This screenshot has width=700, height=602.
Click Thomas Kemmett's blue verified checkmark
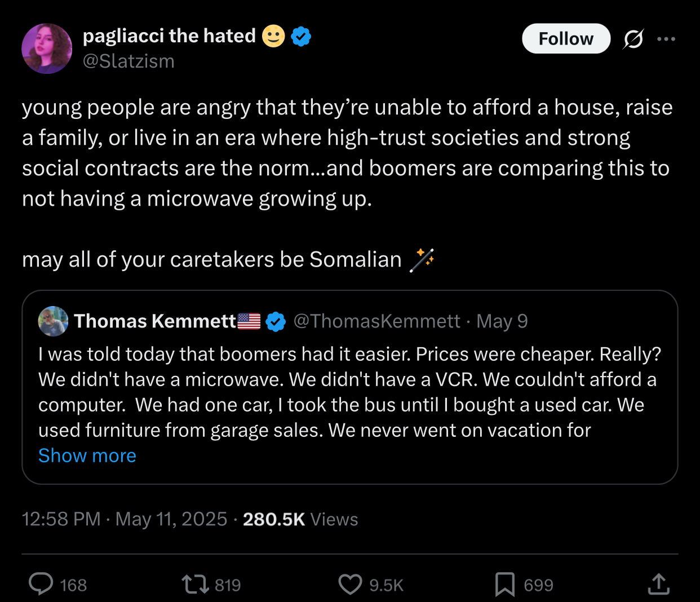[x=276, y=321]
